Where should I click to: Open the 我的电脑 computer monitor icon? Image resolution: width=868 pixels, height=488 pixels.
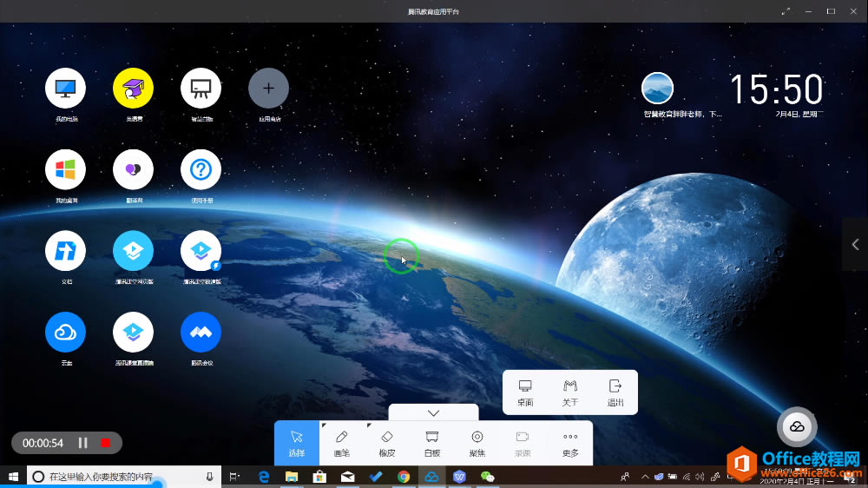point(65,89)
